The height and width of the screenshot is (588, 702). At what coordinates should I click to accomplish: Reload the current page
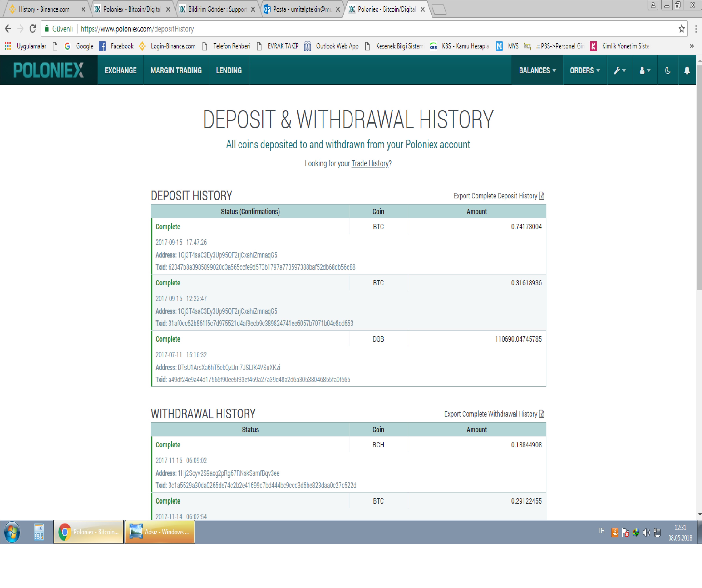32,29
